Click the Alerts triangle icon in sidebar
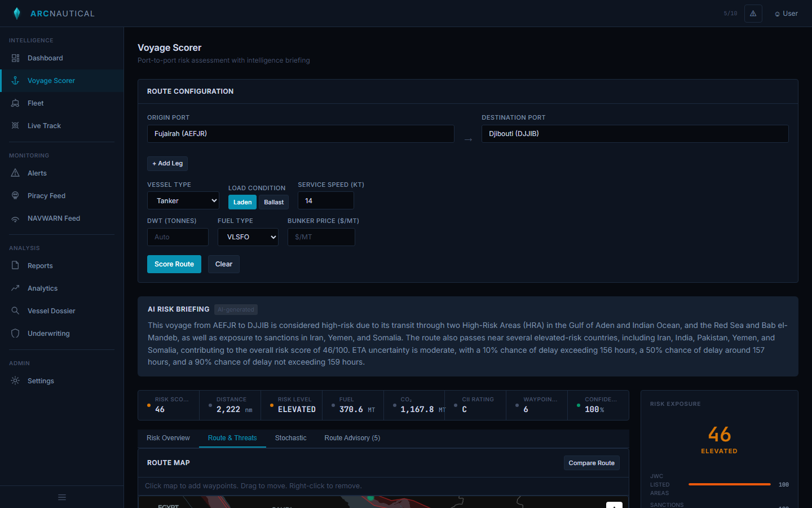Viewport: 812px width, 508px height. click(15, 173)
